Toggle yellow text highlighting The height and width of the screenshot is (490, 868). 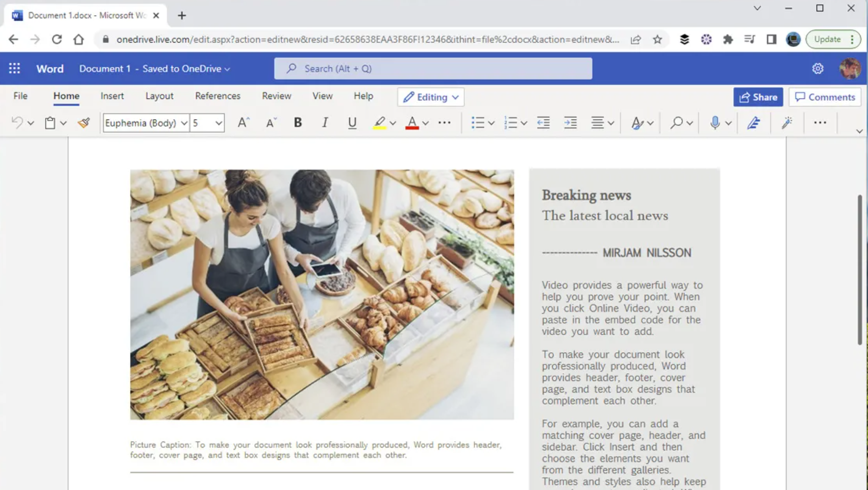tap(379, 122)
